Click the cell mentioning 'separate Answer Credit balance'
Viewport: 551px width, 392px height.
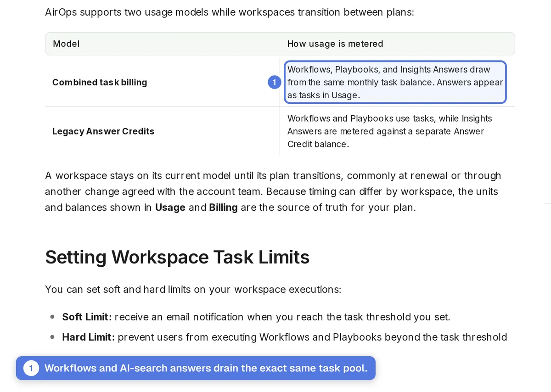click(390, 131)
